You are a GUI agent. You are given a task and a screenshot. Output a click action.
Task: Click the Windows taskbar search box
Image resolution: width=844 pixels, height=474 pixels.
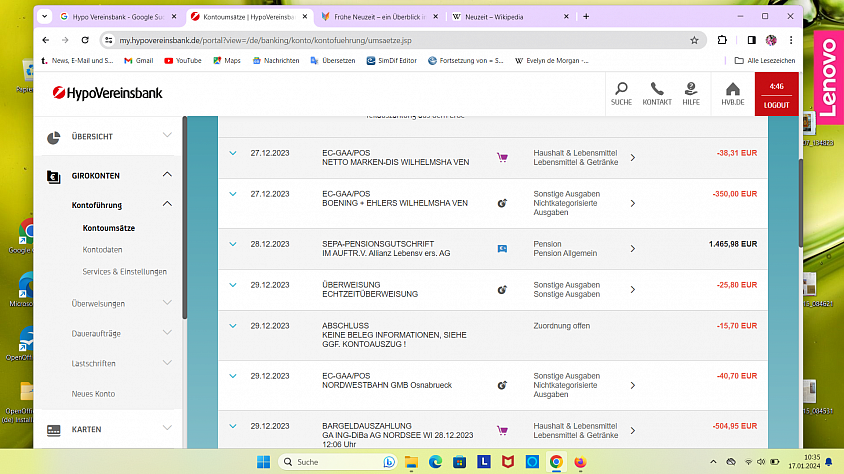pos(337,462)
